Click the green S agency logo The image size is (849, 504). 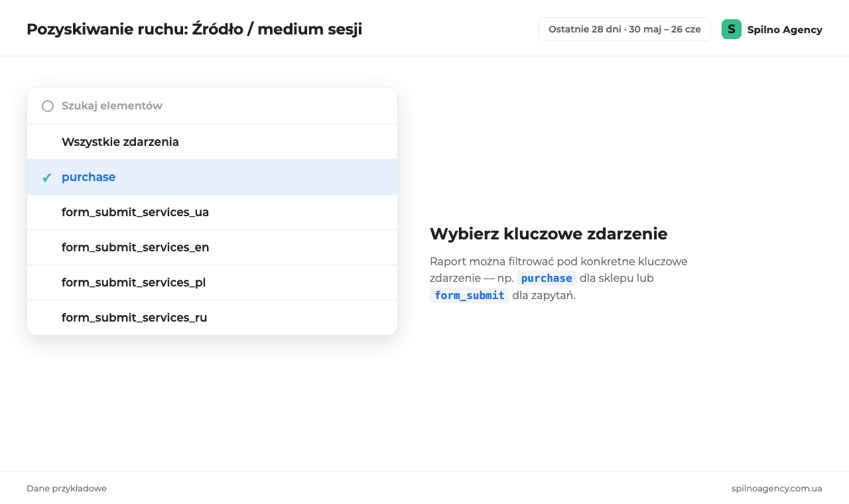[732, 29]
